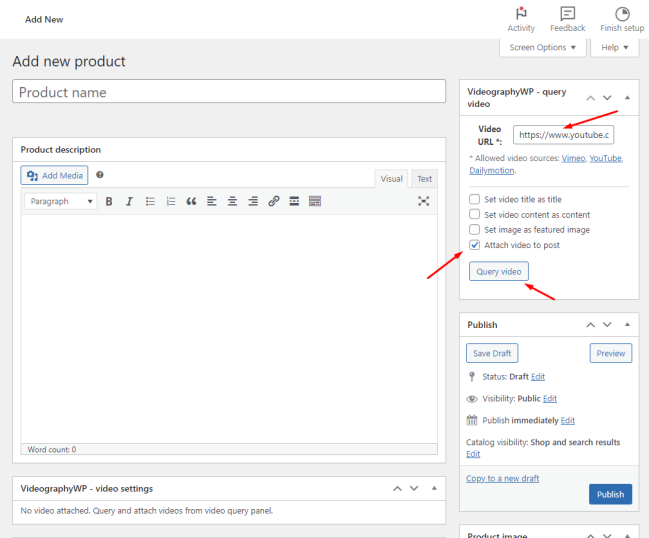
Task: Edit Publish immediately schedule
Action: (x=568, y=420)
